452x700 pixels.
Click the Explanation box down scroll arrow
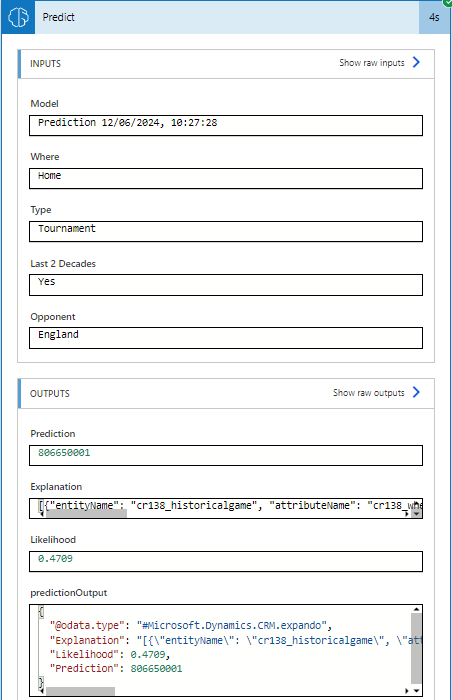(416, 514)
